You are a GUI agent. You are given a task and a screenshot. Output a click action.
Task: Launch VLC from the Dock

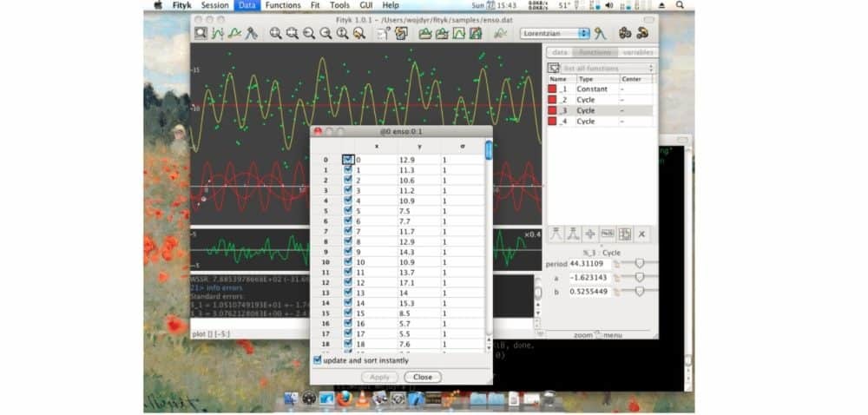pyautogui.click(x=362, y=399)
